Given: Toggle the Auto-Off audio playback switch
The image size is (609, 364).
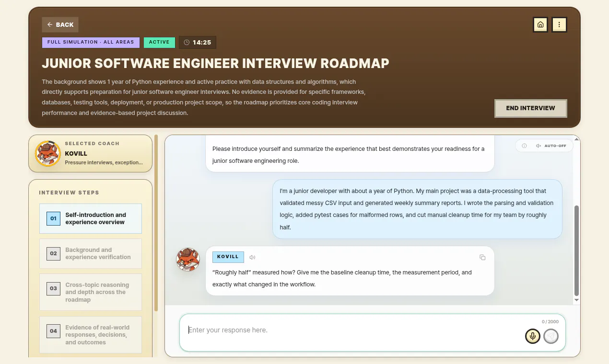Looking at the screenshot, I should click(x=551, y=146).
